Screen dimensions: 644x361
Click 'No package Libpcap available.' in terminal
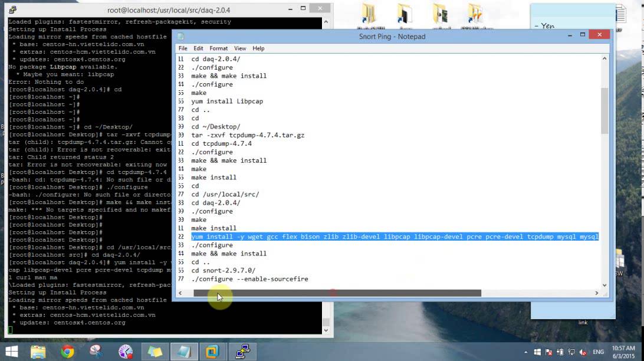click(63, 67)
